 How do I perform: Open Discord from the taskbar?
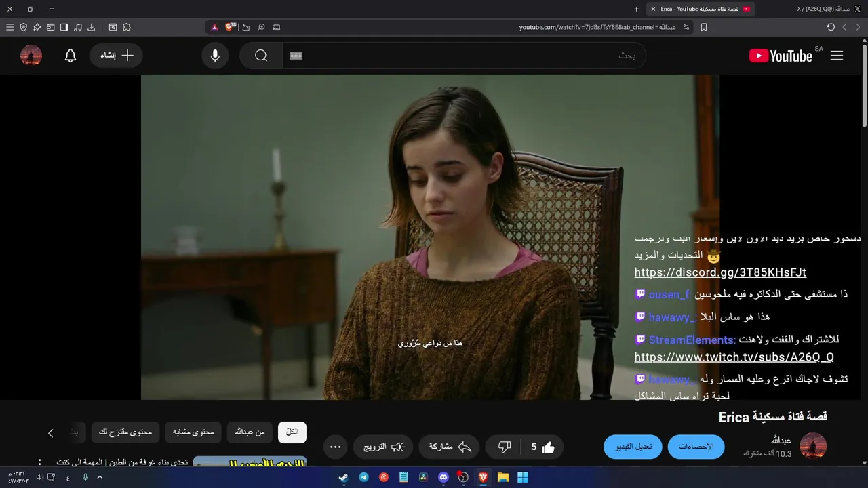click(x=443, y=477)
